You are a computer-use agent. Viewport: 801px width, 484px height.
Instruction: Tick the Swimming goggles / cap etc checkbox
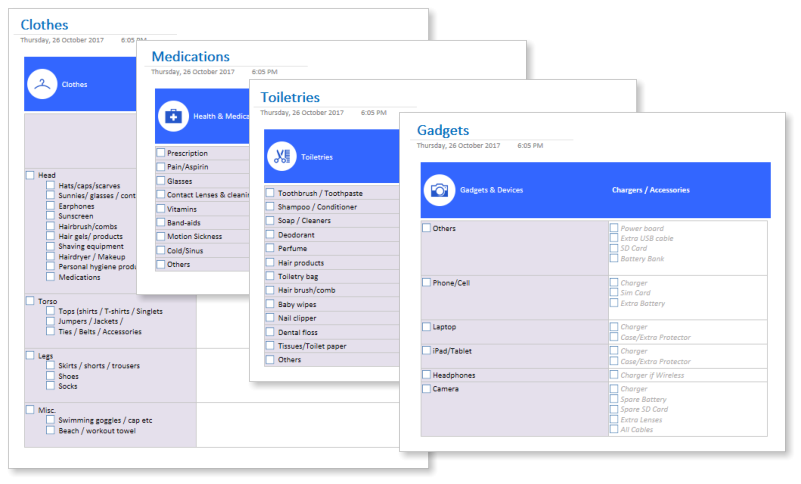[x=50, y=420]
